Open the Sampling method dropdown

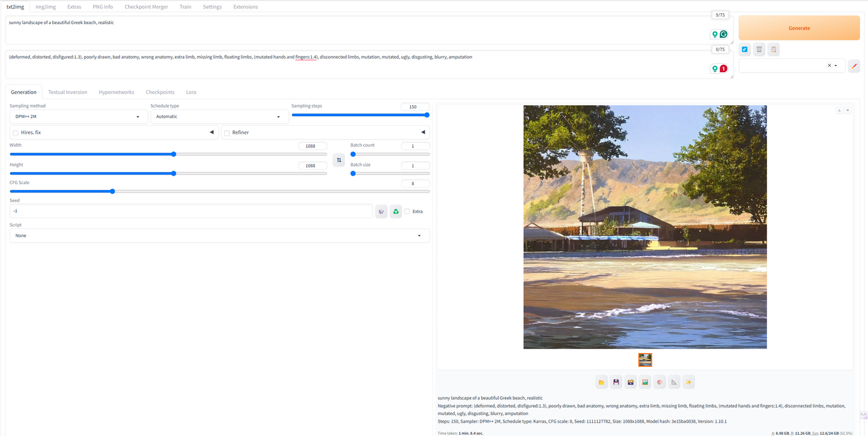(78, 116)
